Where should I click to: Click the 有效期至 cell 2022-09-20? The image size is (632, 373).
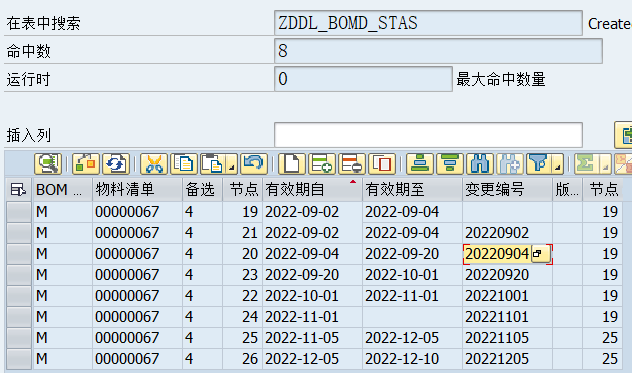(x=412, y=254)
